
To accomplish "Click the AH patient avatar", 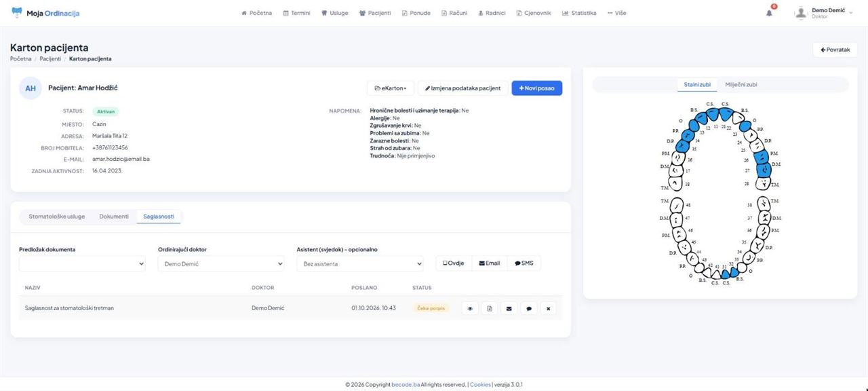I will [x=31, y=88].
